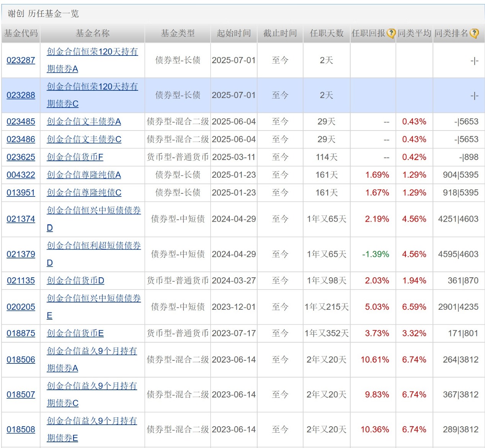The height and width of the screenshot is (448, 485).
Task: Click the 10.36% return value
Action: 375,430
